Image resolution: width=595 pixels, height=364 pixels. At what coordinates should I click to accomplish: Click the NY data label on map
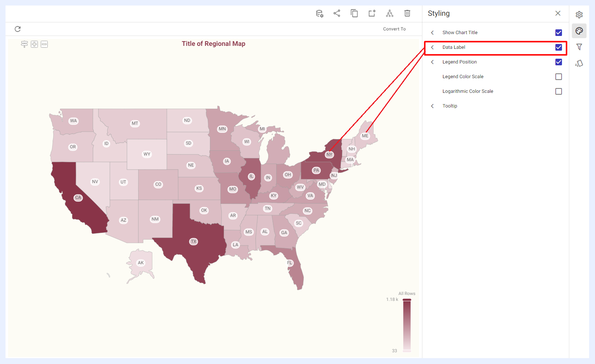coord(329,155)
